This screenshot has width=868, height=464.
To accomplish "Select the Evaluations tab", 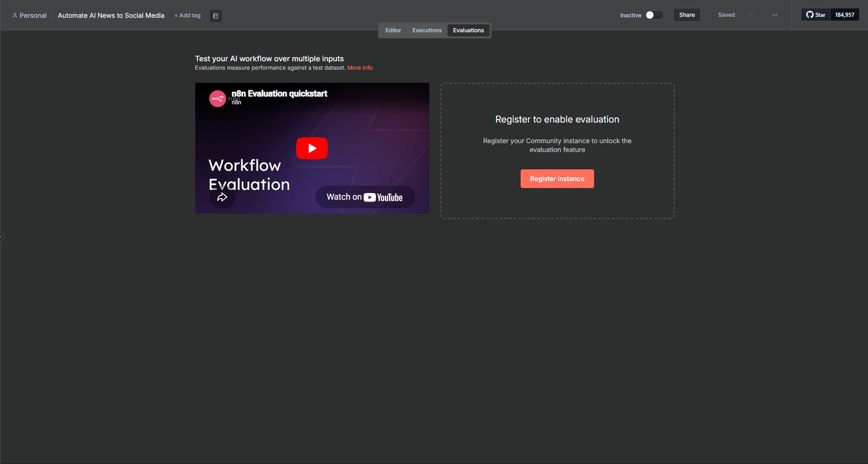I will 468,30.
